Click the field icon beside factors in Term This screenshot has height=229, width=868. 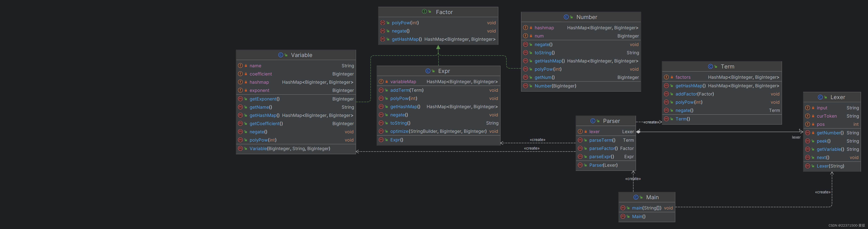666,77
